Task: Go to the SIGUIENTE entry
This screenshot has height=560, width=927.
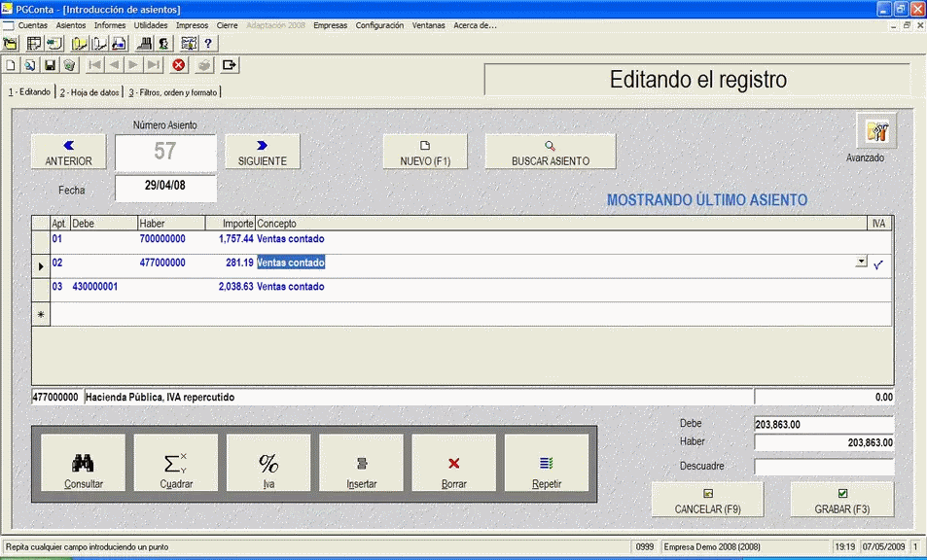Action: [262, 152]
